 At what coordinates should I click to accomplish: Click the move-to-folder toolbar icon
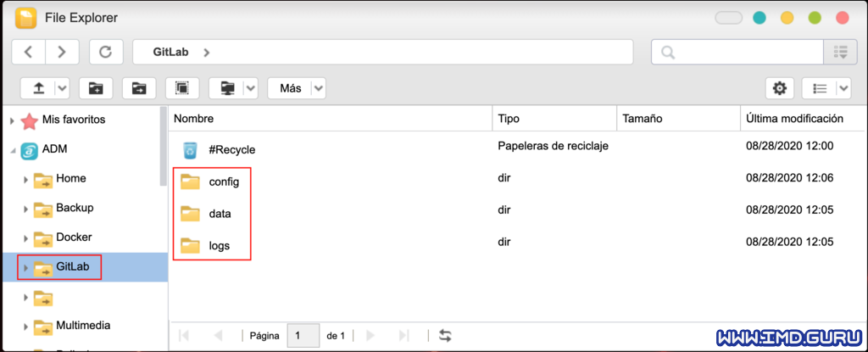tap(139, 87)
